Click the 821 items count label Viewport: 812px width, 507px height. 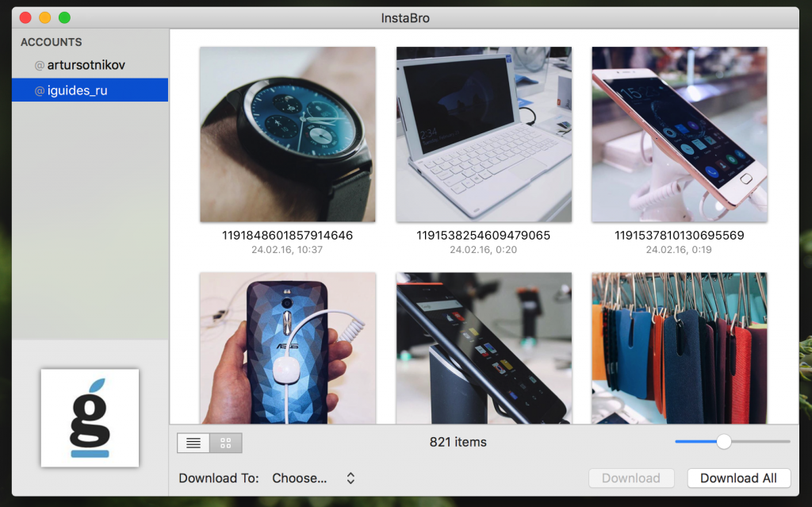pos(458,442)
